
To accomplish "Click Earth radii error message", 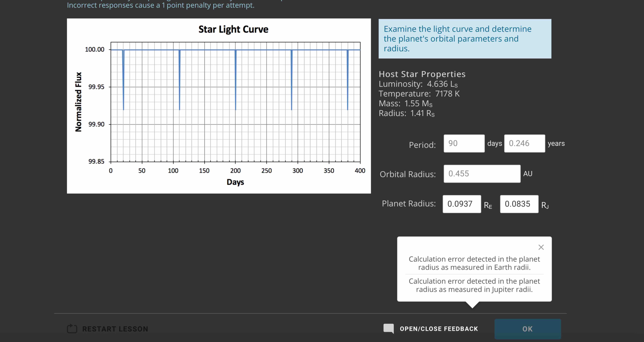I will (474, 263).
